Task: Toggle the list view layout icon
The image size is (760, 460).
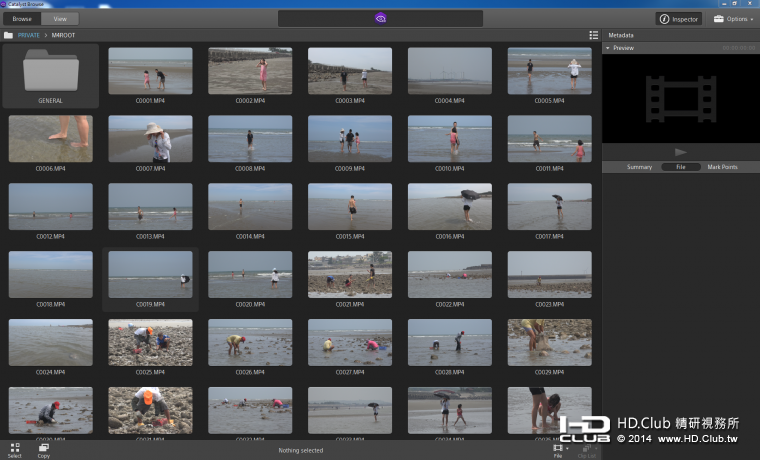Action: [594, 35]
